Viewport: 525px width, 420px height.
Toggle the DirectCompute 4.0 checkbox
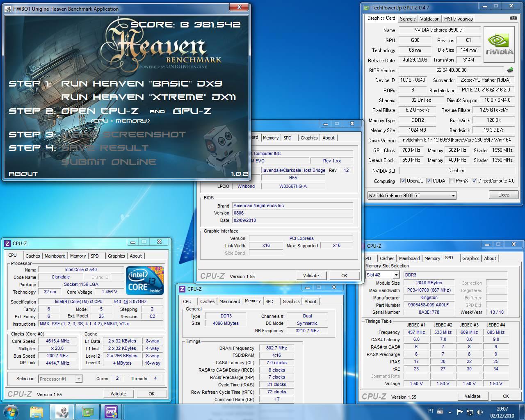coord(474,181)
